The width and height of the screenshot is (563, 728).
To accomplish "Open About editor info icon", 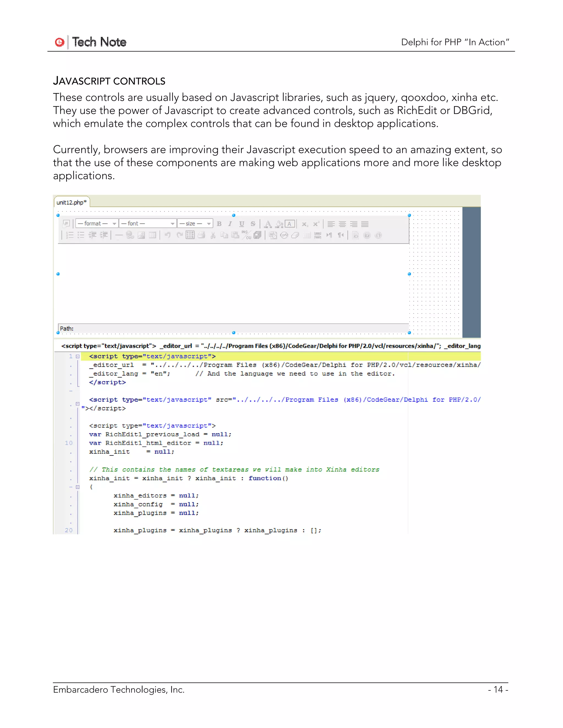I will point(378,235).
